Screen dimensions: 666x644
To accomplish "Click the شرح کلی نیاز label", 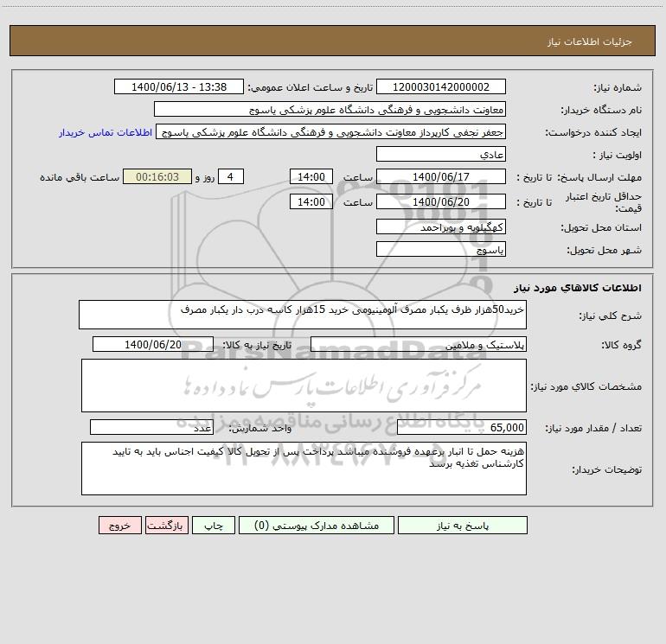I will pyautogui.click(x=611, y=316).
